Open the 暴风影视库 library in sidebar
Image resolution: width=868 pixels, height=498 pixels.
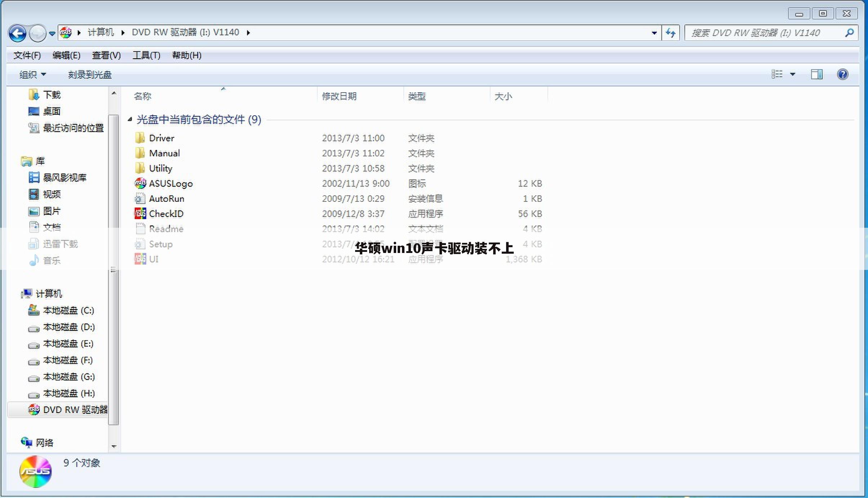coord(64,177)
